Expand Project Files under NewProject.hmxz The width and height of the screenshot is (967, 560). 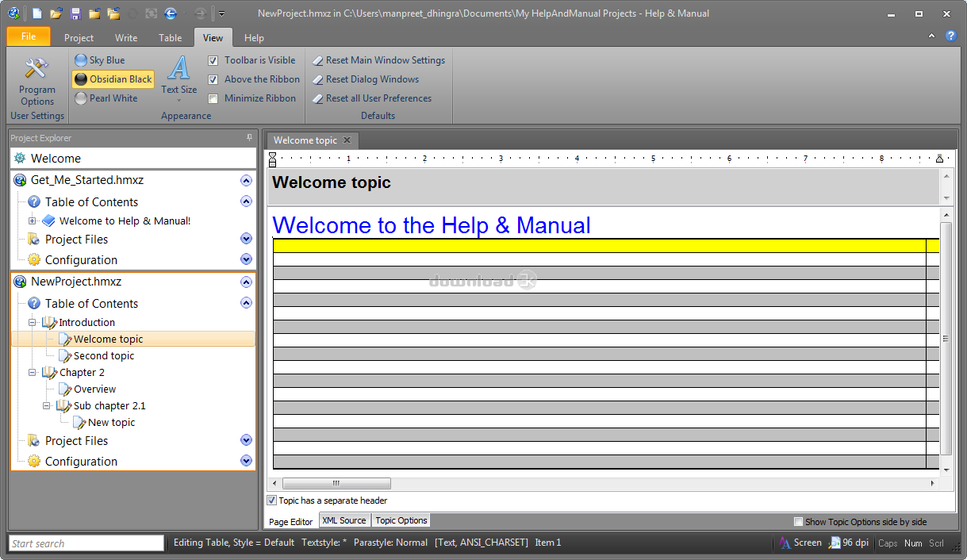246,440
